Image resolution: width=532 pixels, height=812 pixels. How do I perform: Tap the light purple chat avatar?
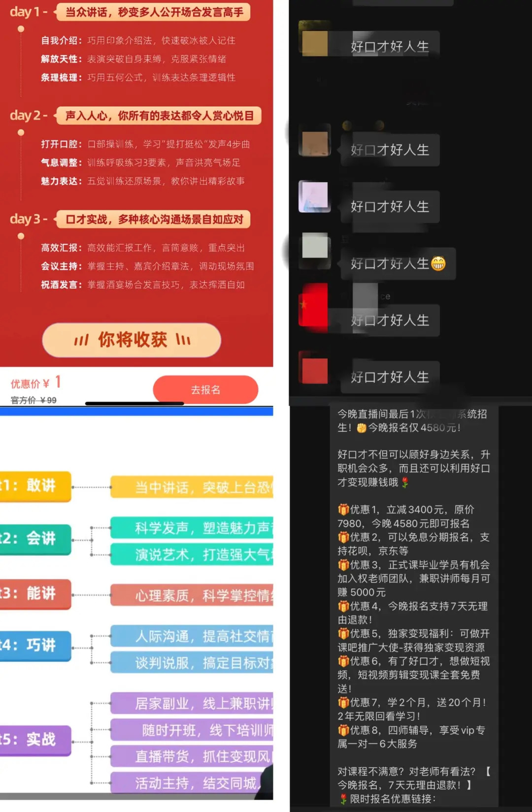tap(315, 195)
